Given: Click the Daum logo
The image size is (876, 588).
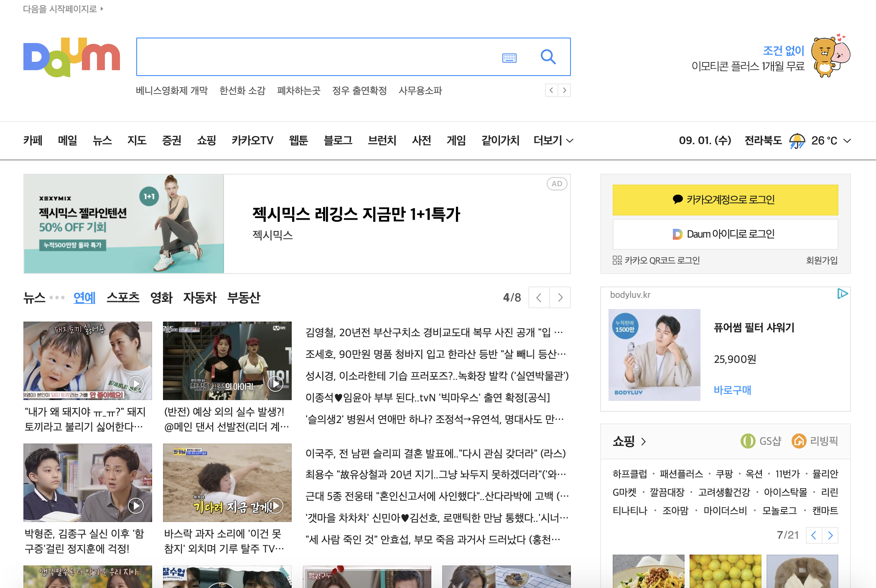Looking at the screenshot, I should (71, 58).
